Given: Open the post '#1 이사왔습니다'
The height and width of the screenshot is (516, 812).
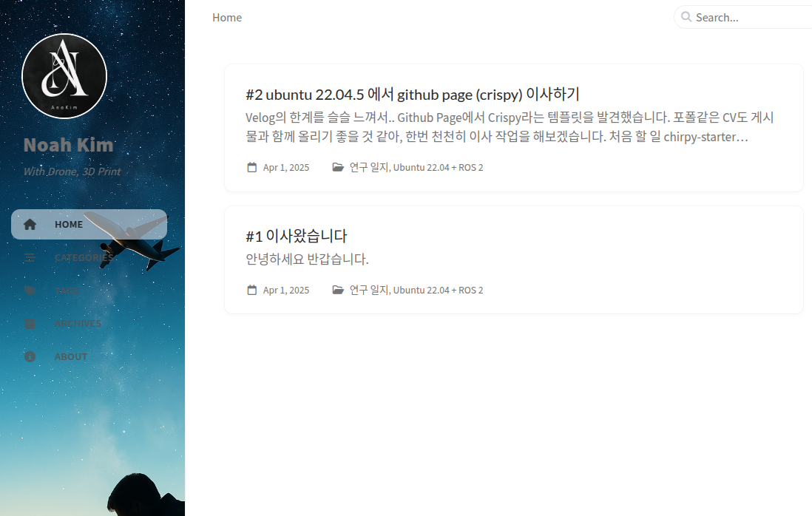Looking at the screenshot, I should (297, 236).
